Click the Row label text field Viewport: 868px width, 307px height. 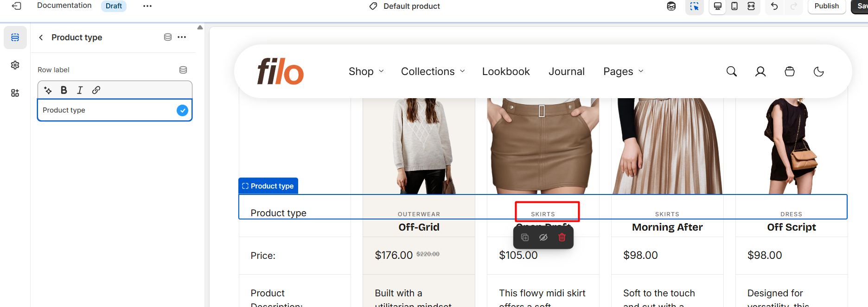(x=115, y=110)
